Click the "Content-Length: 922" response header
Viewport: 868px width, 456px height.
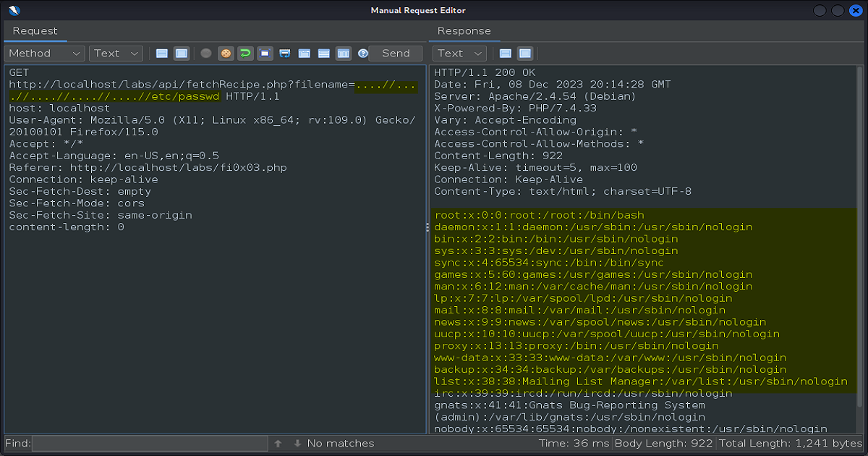click(x=498, y=156)
